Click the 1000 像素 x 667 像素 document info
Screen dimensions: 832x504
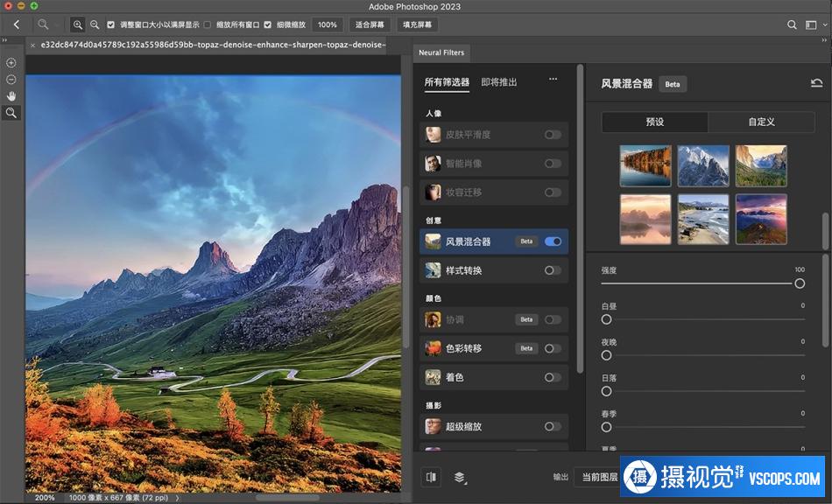[118, 498]
